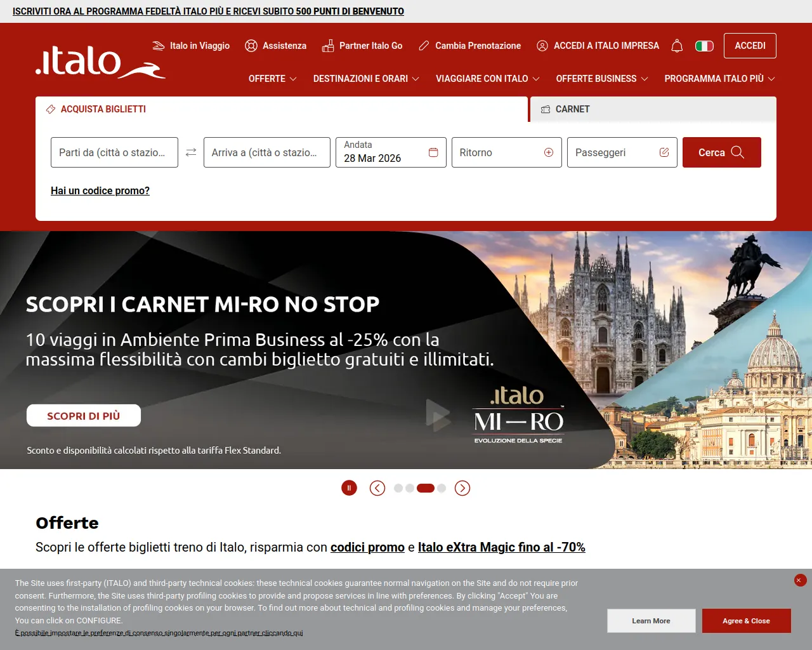This screenshot has height=650, width=812.
Task: Open the Andata date field
Action: 391,152
